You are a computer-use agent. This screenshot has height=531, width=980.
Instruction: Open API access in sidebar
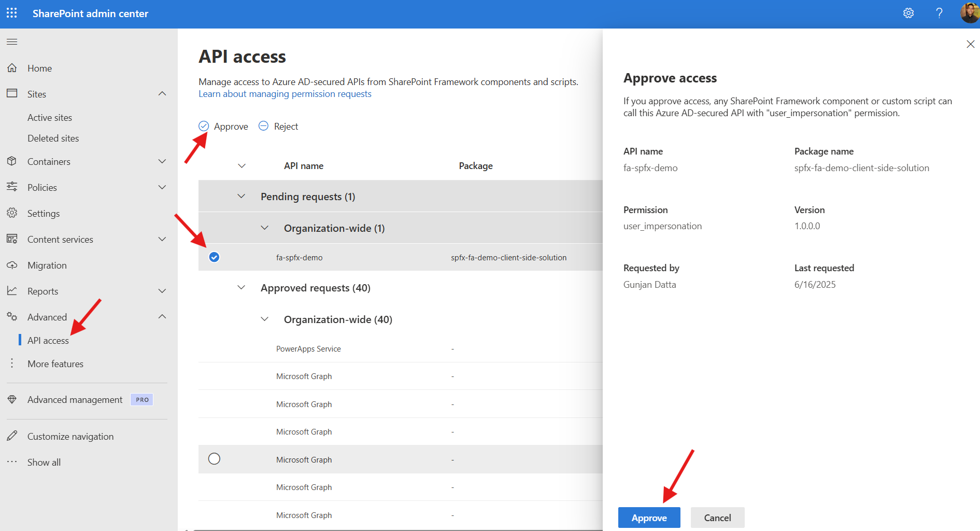click(48, 341)
